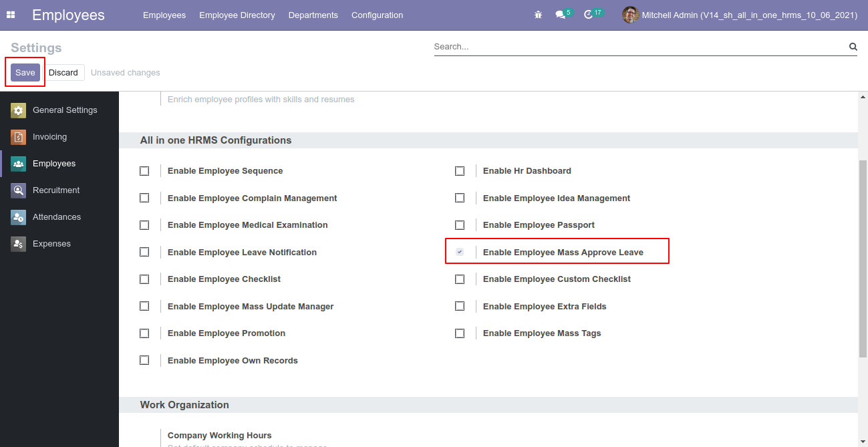Check Enable Hr Dashboard checkbox
868x447 pixels.
(460, 171)
